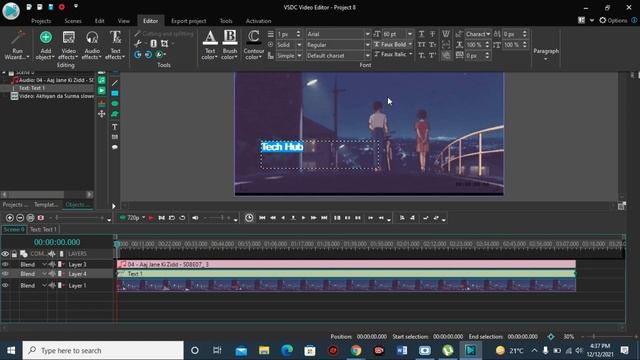Click the Text 1 clip on timeline
Image resolution: width=640 pixels, height=360 pixels.
(346, 274)
